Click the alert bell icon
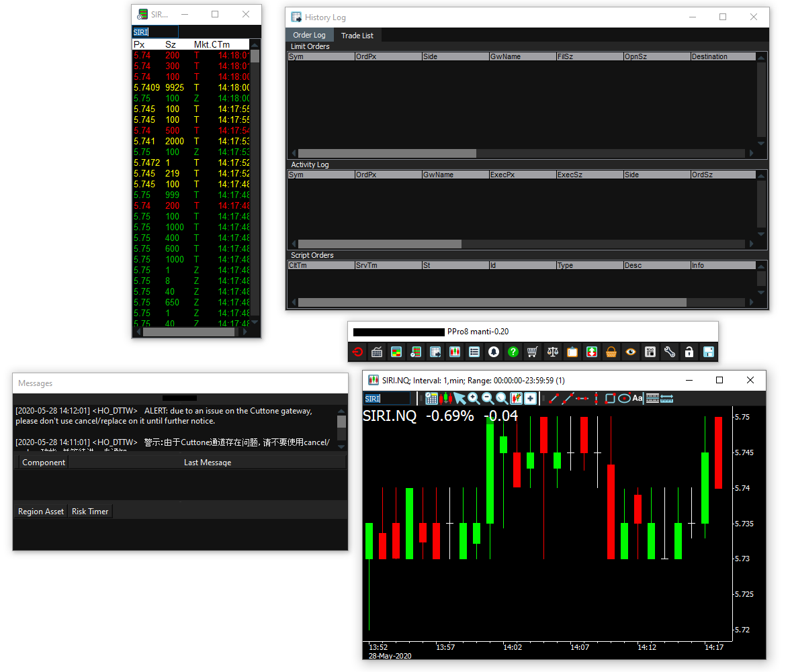Image resolution: width=790 pixels, height=672 pixels. 494,352
